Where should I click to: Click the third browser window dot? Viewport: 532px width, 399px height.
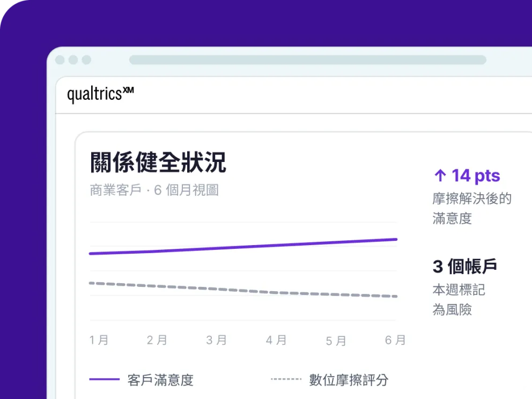click(x=86, y=60)
